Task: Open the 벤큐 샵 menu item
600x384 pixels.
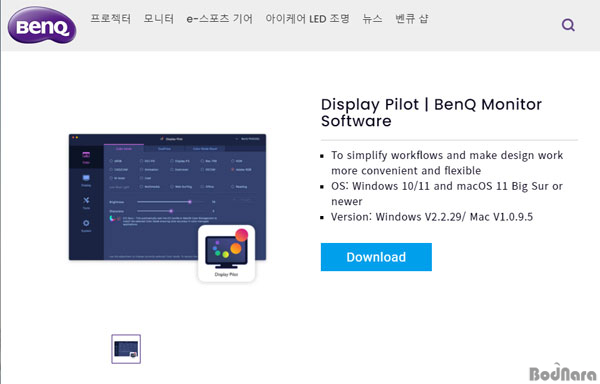Action: (x=412, y=18)
